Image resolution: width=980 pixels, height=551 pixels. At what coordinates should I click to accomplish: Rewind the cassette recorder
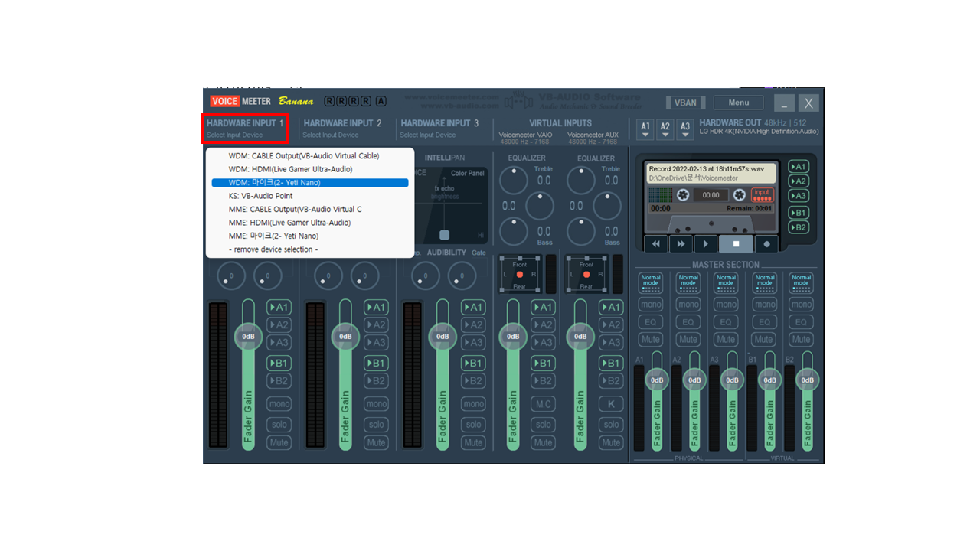click(x=656, y=244)
